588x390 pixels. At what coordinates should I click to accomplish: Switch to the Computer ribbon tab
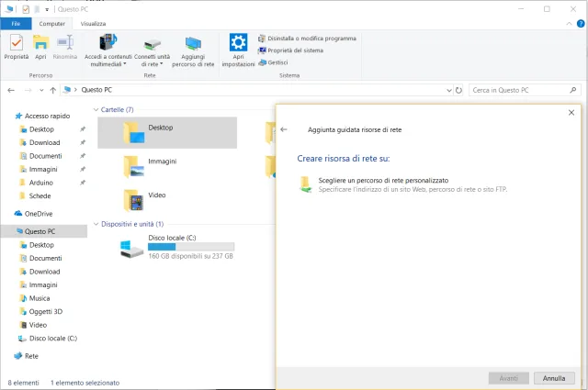(51, 24)
